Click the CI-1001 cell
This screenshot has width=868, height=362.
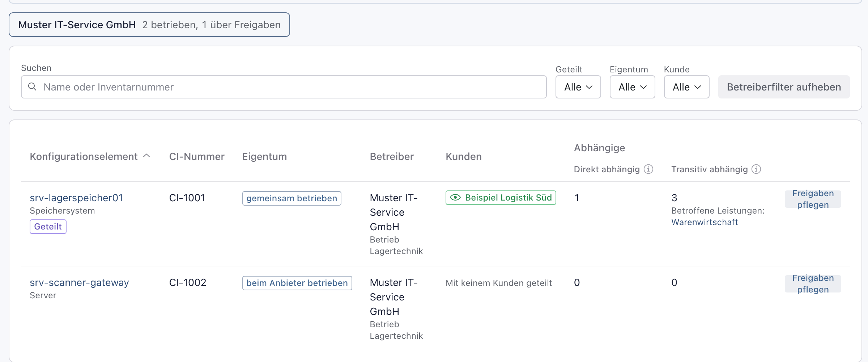pos(187,198)
